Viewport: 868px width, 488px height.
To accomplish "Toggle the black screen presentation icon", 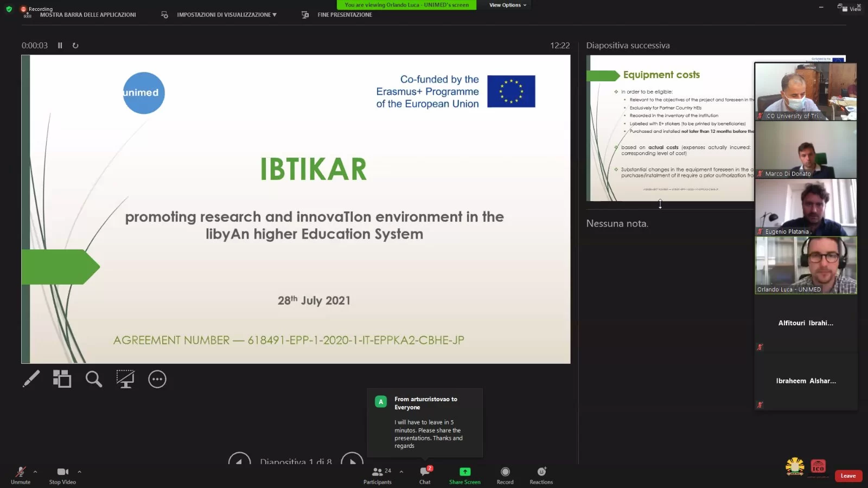I will (x=125, y=378).
